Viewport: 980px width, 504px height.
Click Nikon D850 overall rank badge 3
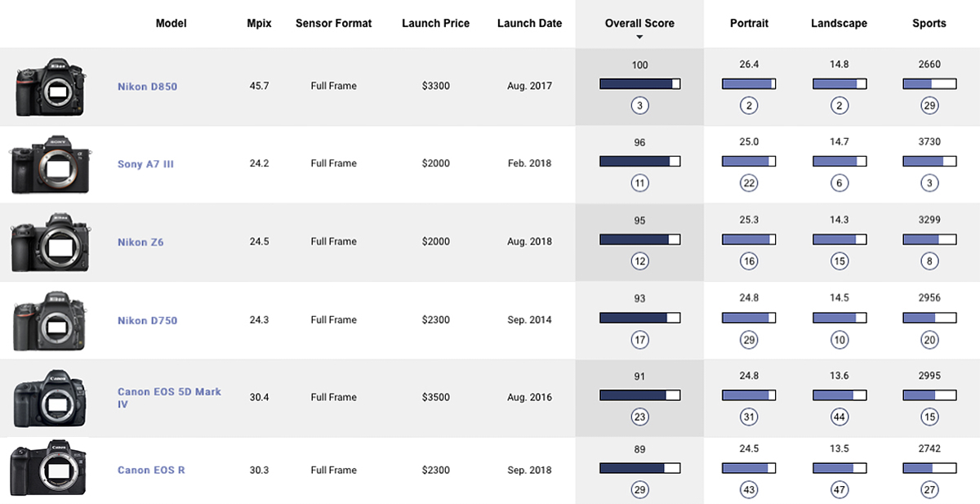[x=639, y=105]
